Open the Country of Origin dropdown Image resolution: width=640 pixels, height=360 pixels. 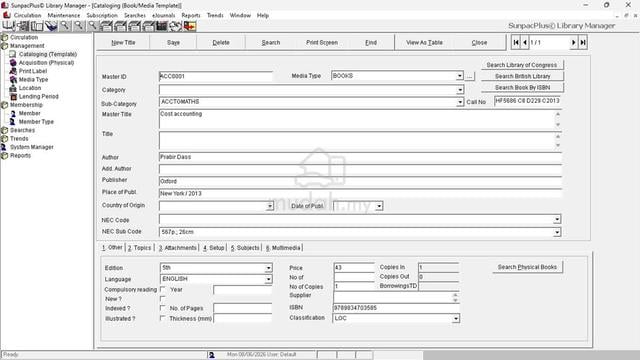click(269, 206)
